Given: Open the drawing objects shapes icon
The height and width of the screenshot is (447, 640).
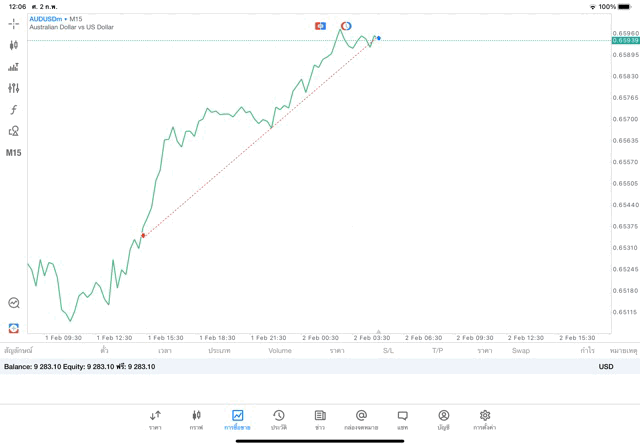Looking at the screenshot, I should coord(13,131).
